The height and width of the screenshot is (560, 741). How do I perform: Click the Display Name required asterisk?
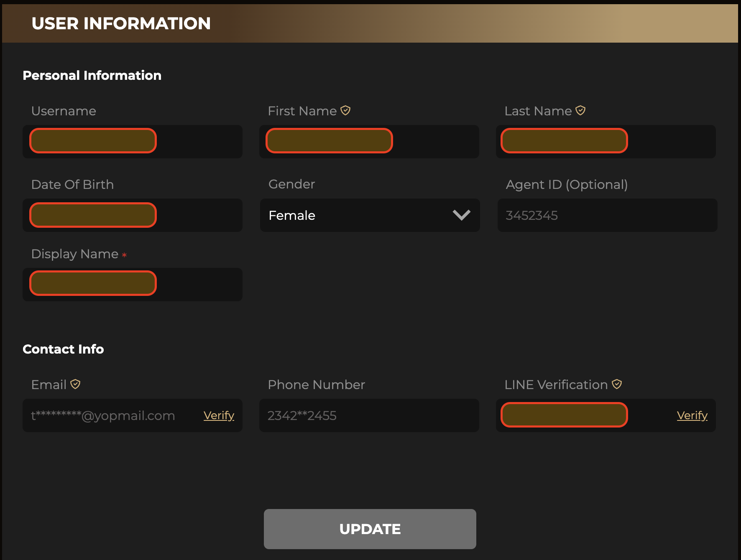124,255
